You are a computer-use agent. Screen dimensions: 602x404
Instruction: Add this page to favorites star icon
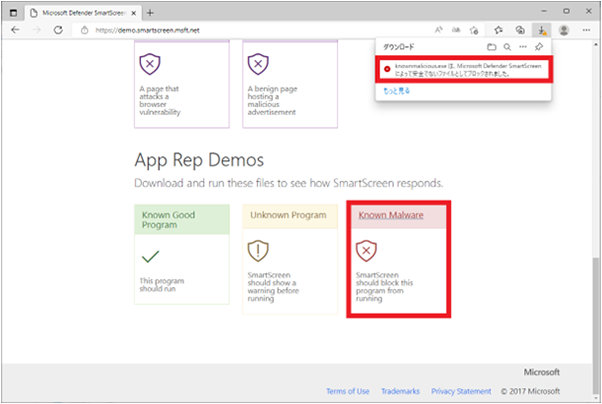pos(474,30)
